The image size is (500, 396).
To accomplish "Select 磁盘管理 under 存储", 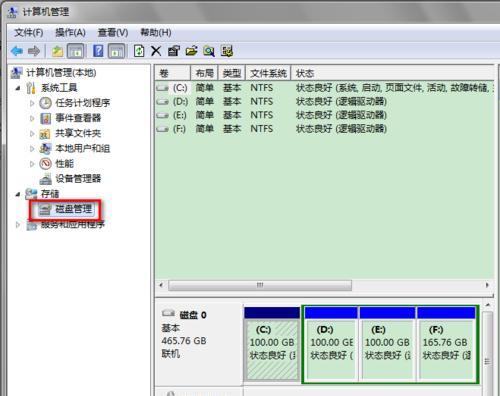I will (73, 209).
